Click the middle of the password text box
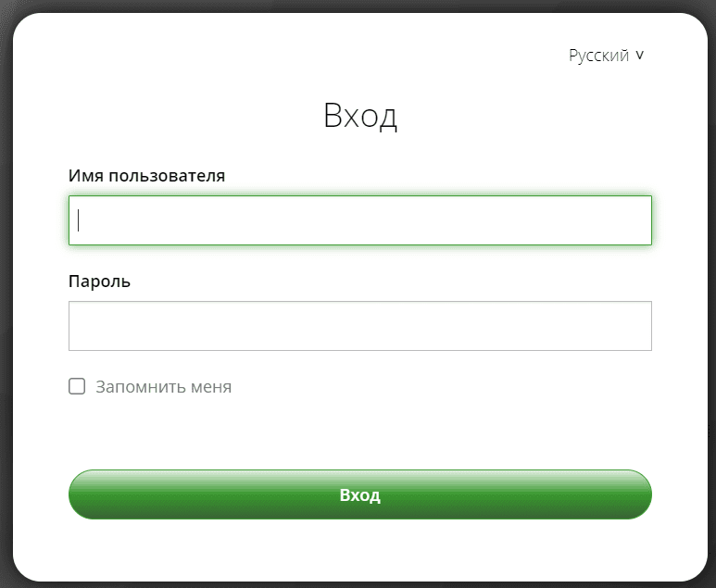 click(359, 326)
